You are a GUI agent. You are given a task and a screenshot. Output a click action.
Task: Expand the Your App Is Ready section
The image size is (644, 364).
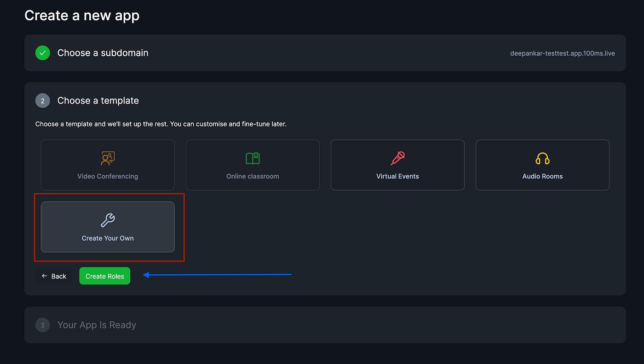point(97,325)
